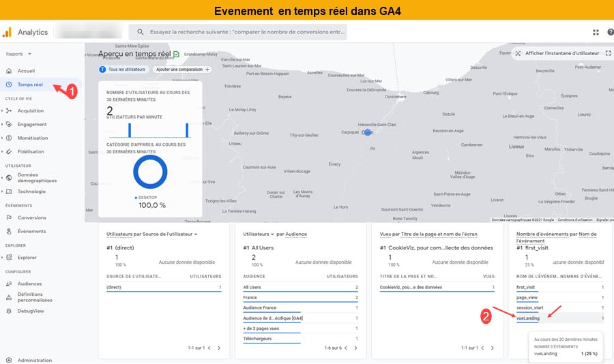
Task: Click the desktop device donut chart
Action: [150, 172]
